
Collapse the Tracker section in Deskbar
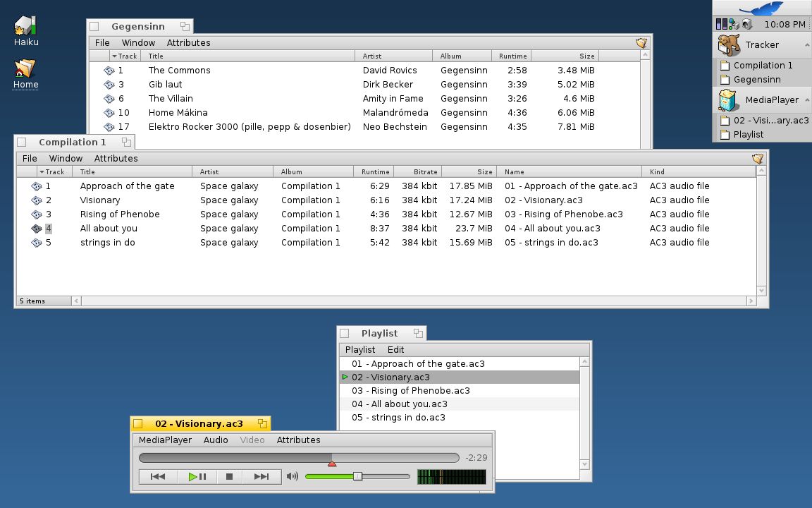[808, 44]
